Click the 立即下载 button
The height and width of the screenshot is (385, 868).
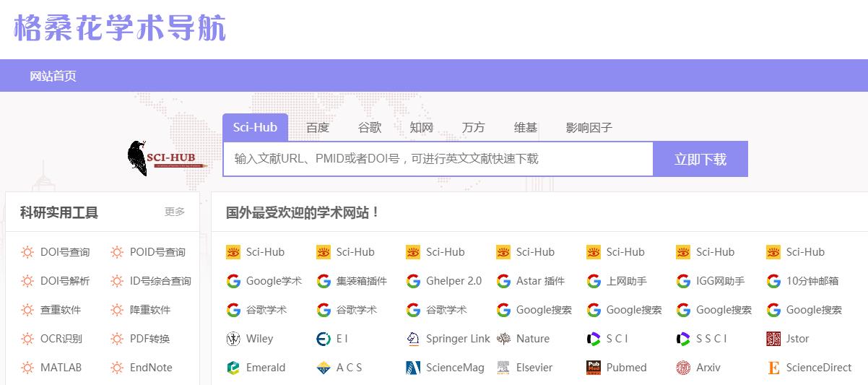coord(700,159)
